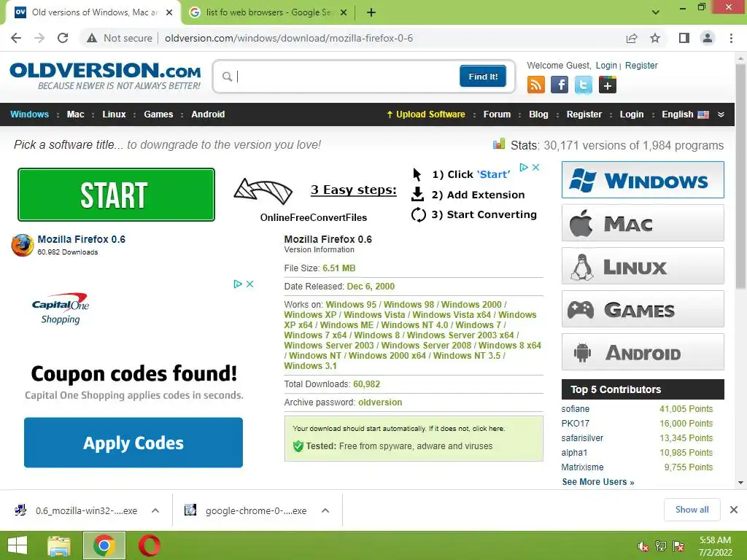Click Upload Software link
This screenshot has width=747, height=560.
426,114
